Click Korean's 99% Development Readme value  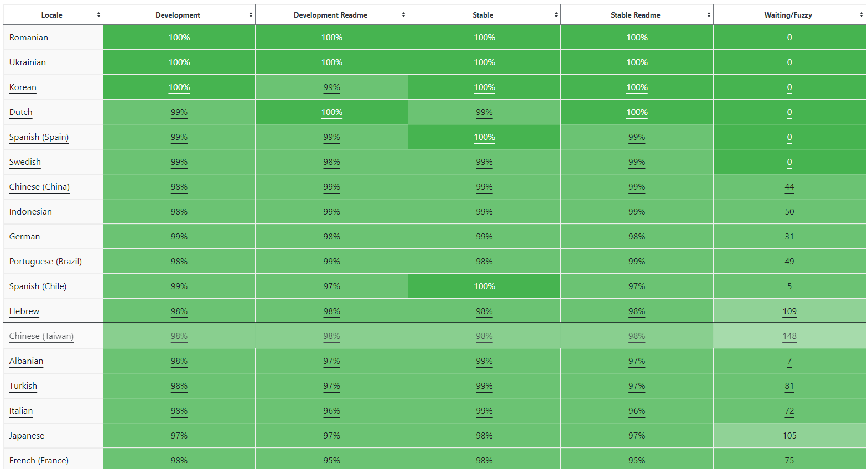[x=332, y=87]
